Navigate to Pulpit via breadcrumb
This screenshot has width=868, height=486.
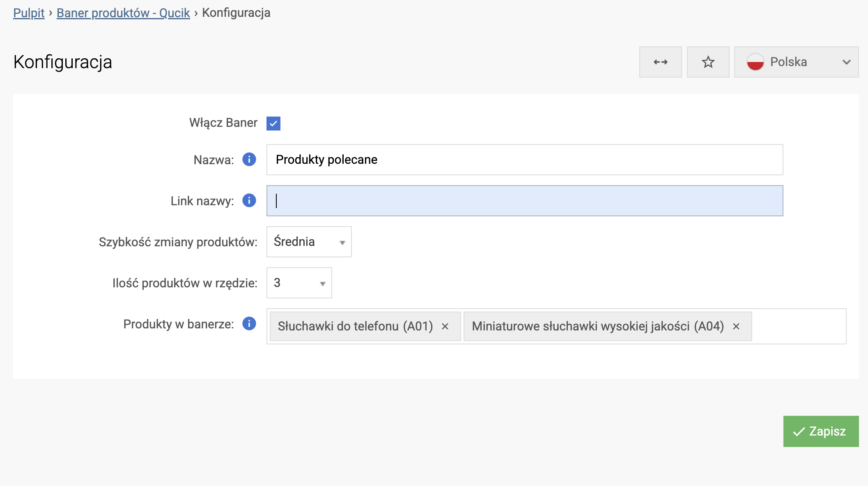point(29,13)
